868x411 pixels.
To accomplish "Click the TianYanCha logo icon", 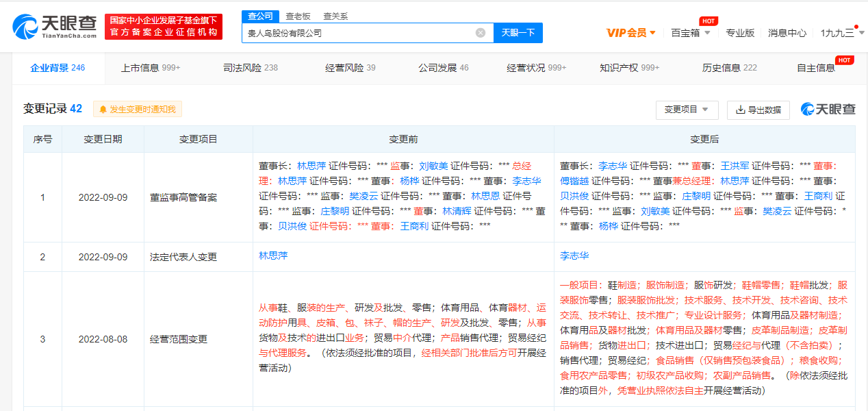I will (x=26, y=26).
